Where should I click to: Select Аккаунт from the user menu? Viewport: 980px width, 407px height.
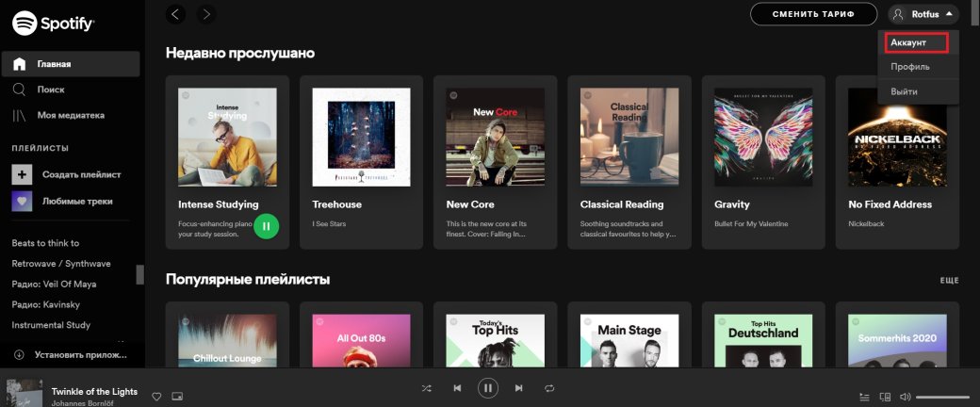click(x=917, y=42)
